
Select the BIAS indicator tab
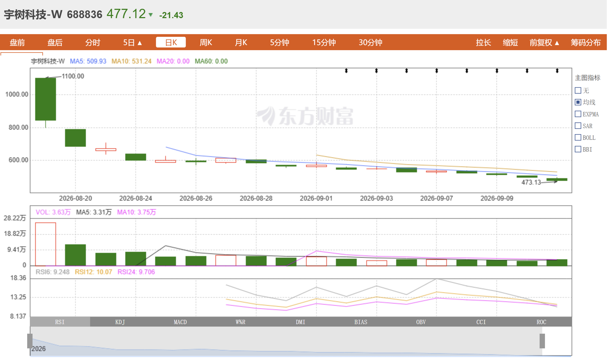tap(361, 322)
